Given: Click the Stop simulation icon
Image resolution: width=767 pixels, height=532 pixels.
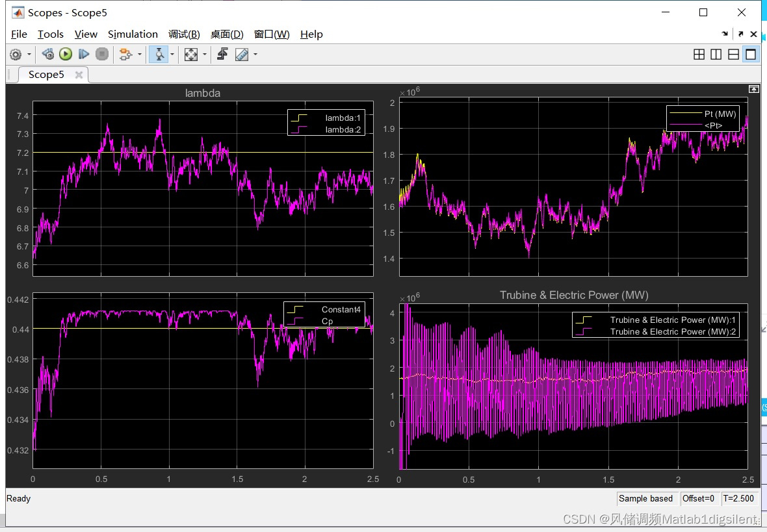Looking at the screenshot, I should point(102,54).
